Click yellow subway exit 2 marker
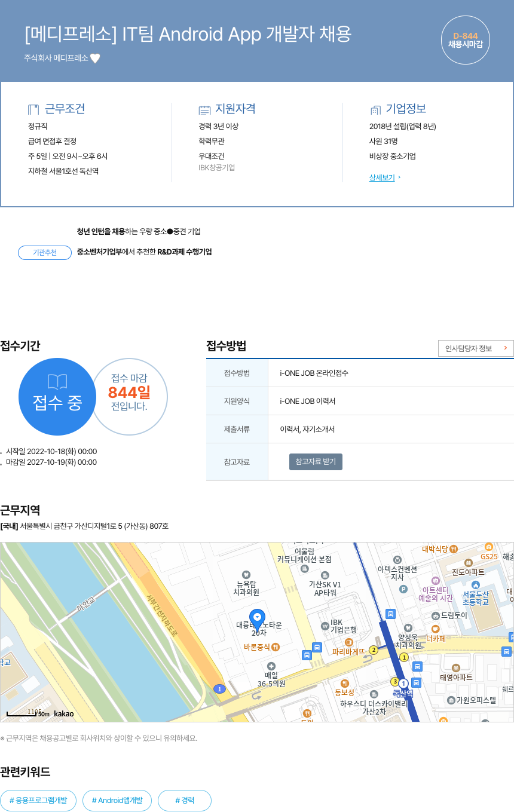514x812 pixels. [x=374, y=649]
